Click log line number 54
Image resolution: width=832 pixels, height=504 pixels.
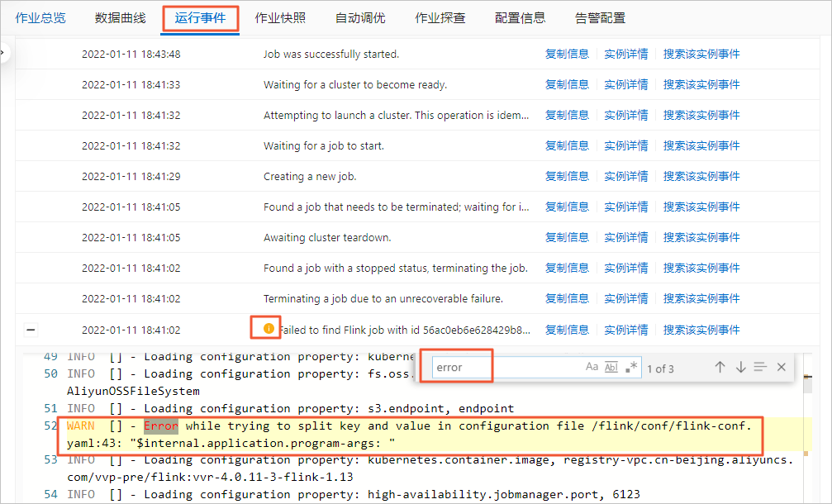(x=51, y=494)
